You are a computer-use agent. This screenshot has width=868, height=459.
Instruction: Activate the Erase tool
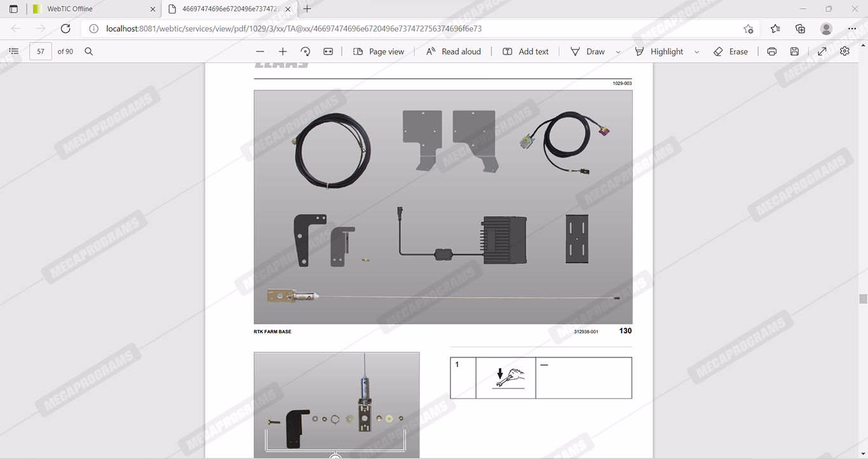click(x=731, y=51)
